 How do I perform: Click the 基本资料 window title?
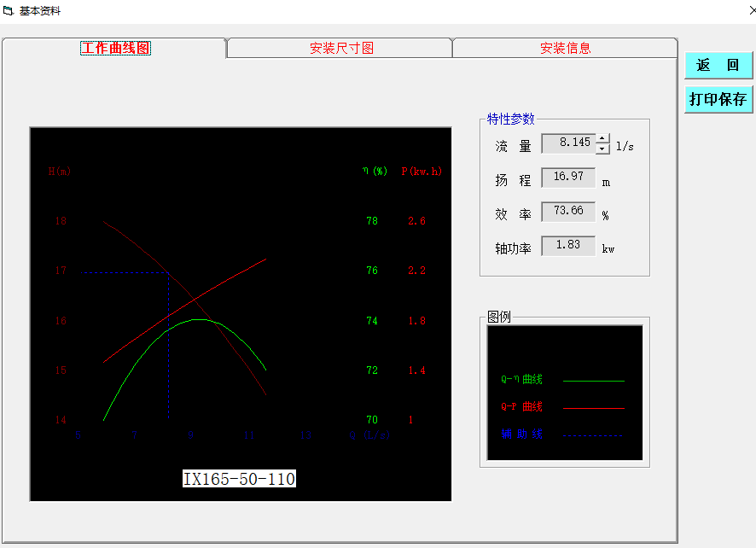pyautogui.click(x=40, y=10)
